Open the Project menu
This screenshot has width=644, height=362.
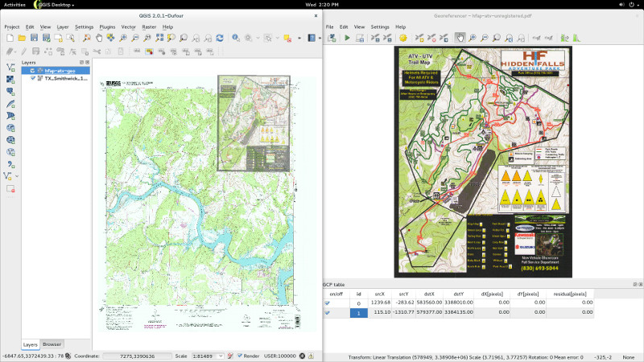(x=12, y=27)
